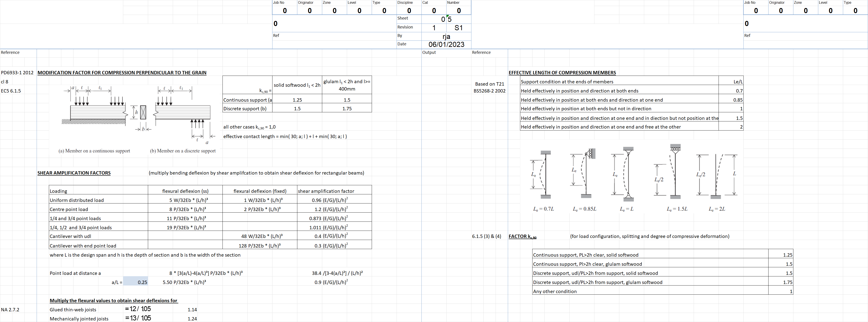
Task: Select the EC5 6.1.5 reference cell
Action: click(x=11, y=91)
